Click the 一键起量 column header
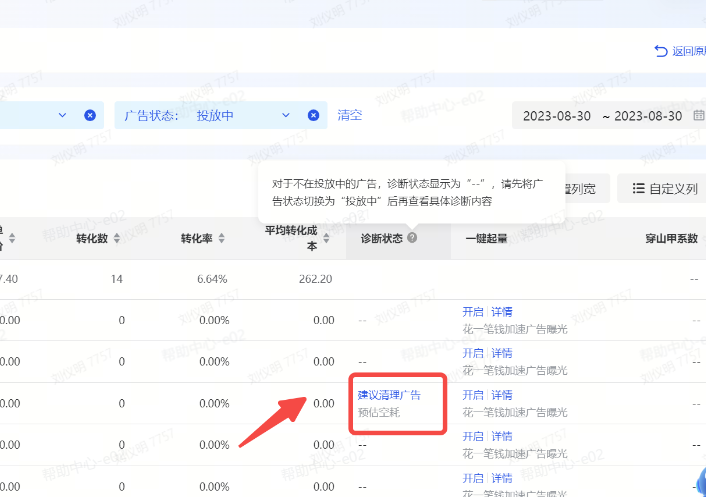This screenshot has height=497, width=706. click(486, 239)
